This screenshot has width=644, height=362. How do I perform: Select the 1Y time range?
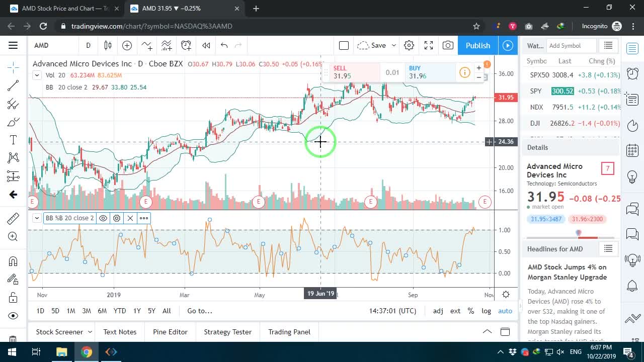137,311
